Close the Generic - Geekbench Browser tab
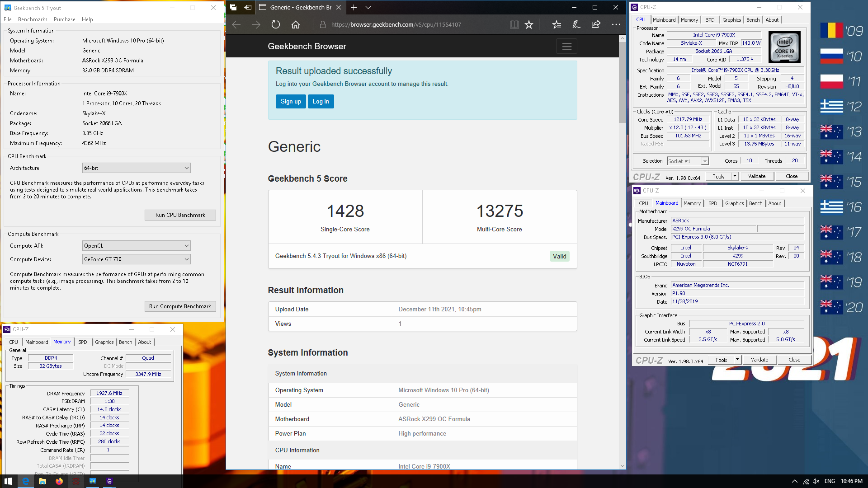868x488 pixels. 338,7
